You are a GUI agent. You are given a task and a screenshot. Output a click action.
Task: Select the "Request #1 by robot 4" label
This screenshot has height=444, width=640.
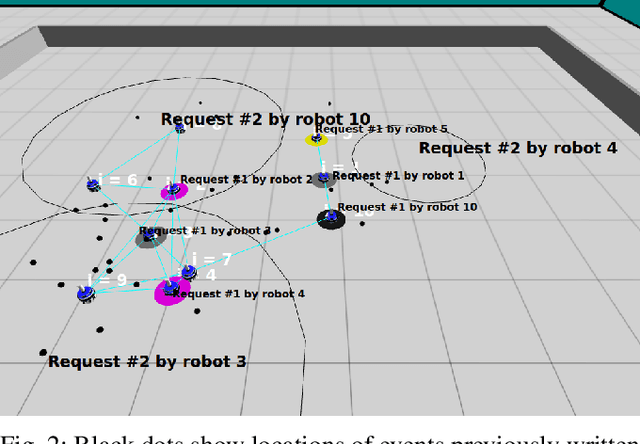pos(238,293)
